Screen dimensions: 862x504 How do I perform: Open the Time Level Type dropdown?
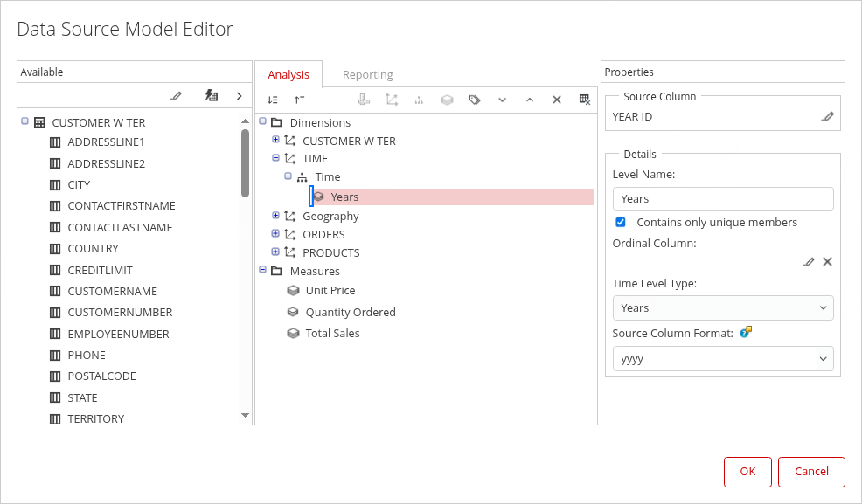click(722, 307)
